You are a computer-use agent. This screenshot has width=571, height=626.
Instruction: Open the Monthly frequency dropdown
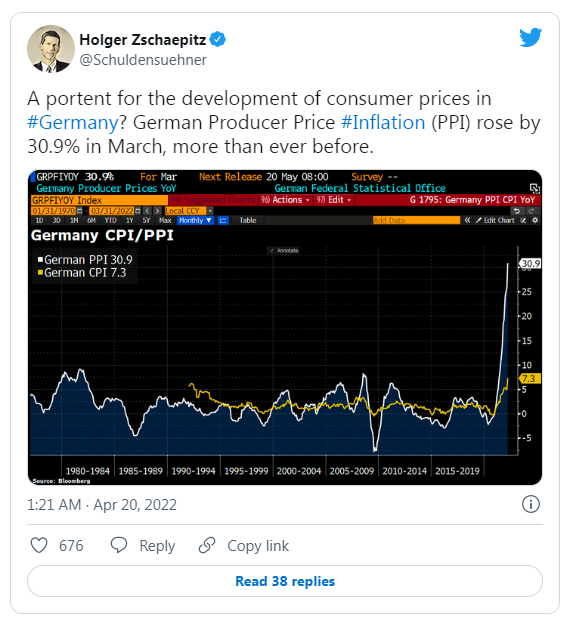point(195,220)
